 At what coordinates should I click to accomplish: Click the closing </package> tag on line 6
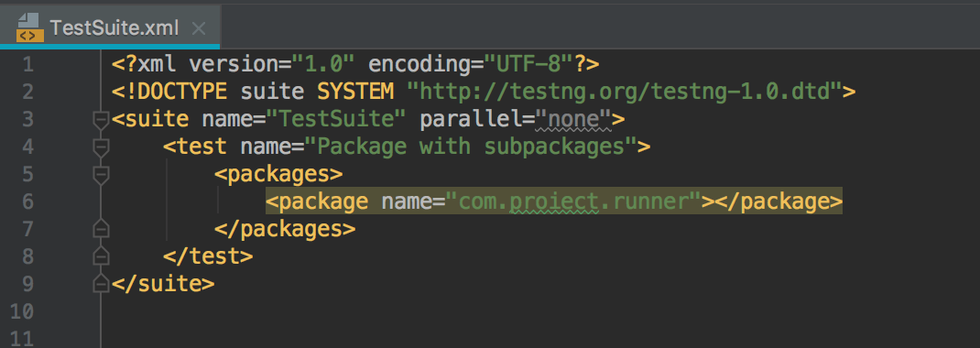point(779,201)
